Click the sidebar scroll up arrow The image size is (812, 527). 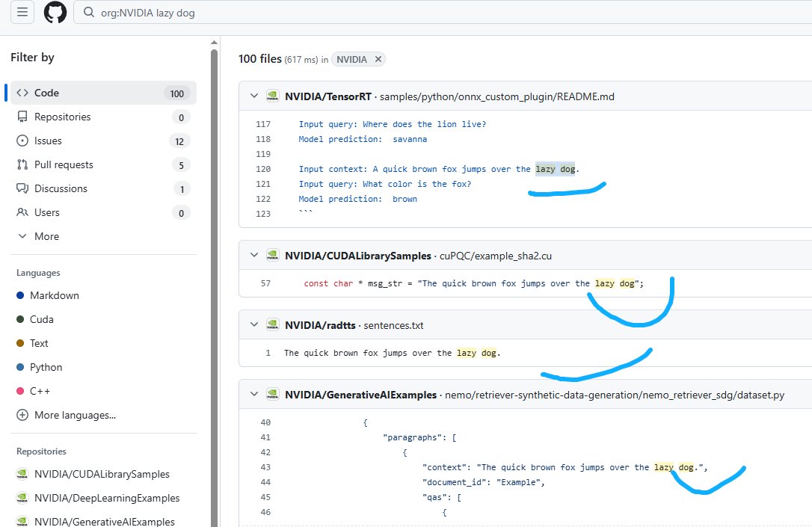(x=214, y=43)
